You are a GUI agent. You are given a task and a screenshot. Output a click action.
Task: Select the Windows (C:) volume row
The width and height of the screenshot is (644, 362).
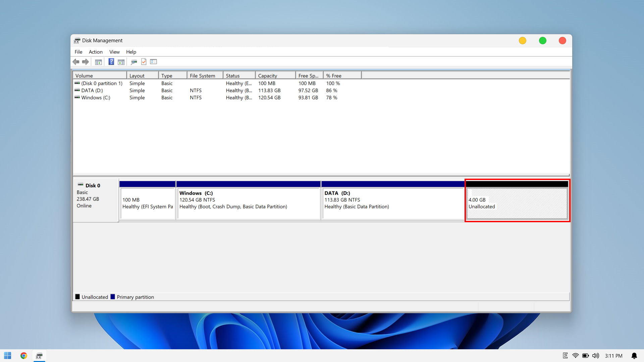96,98
